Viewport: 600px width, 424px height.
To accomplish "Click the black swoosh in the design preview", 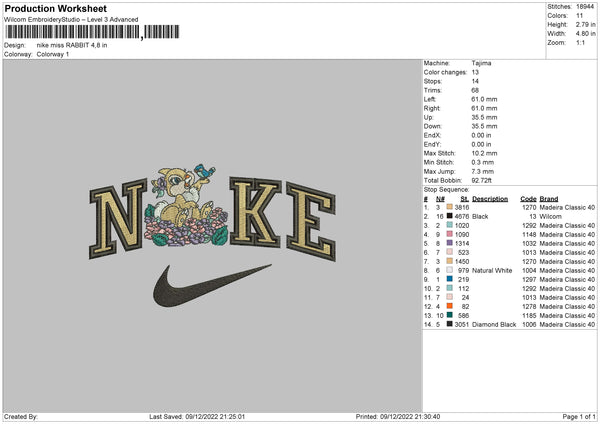I will 211,286.
